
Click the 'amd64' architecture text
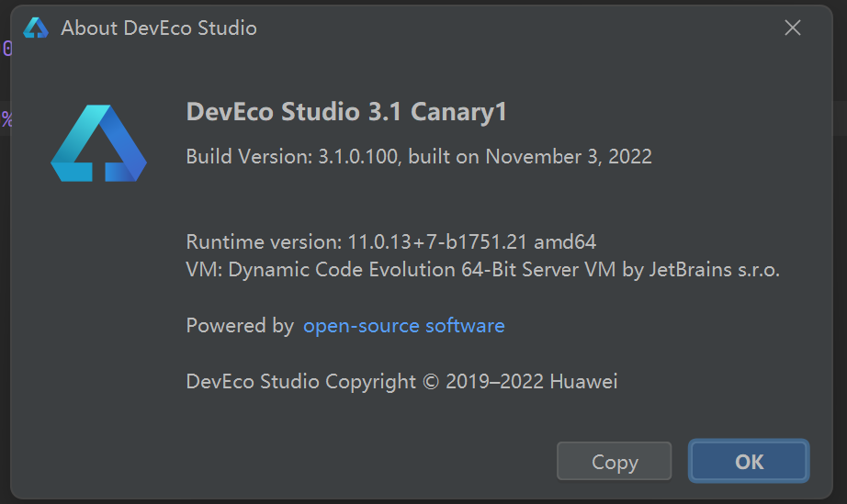tap(565, 241)
